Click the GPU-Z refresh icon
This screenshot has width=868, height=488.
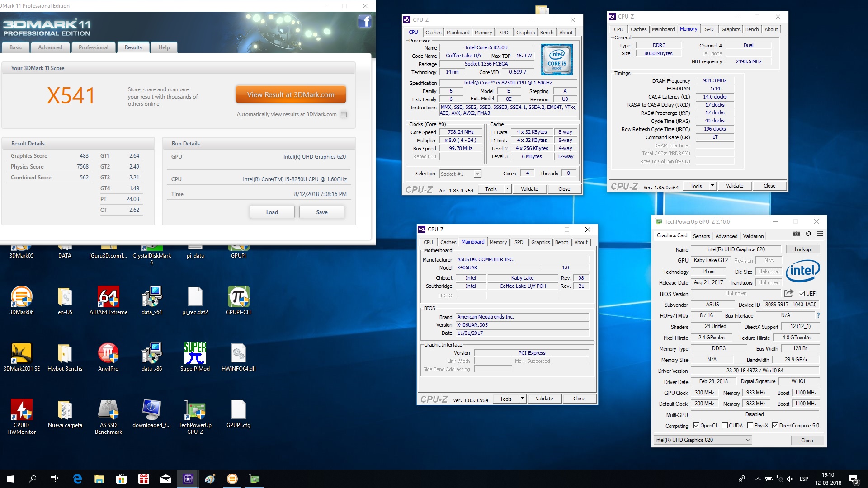[x=808, y=234]
